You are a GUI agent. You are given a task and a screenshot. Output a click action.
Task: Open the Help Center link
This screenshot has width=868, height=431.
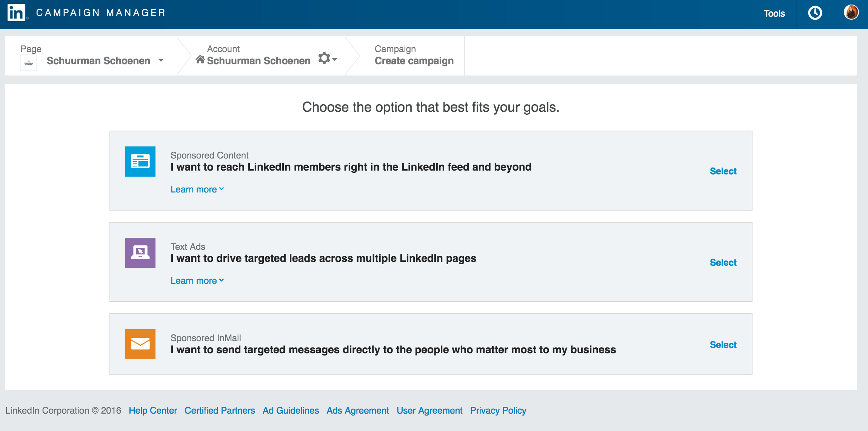coord(153,411)
